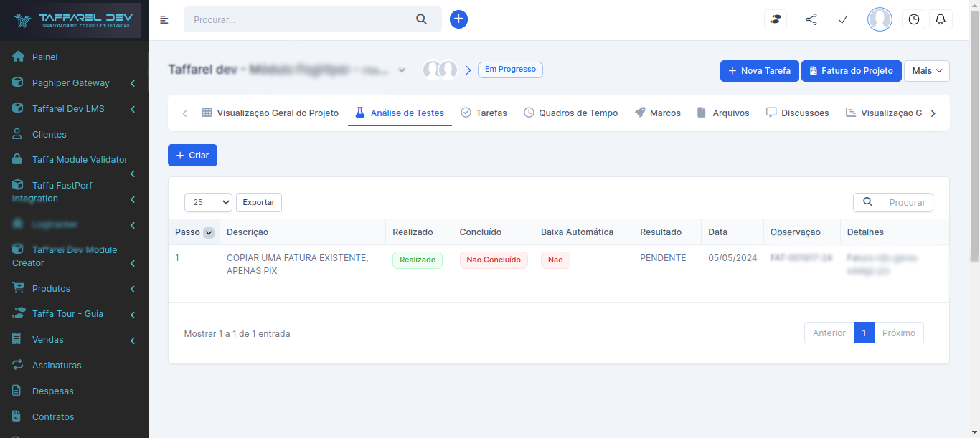Viewport: 980px width, 438px height.
Task: Click the magnifier icon in table search
Action: [x=867, y=202]
